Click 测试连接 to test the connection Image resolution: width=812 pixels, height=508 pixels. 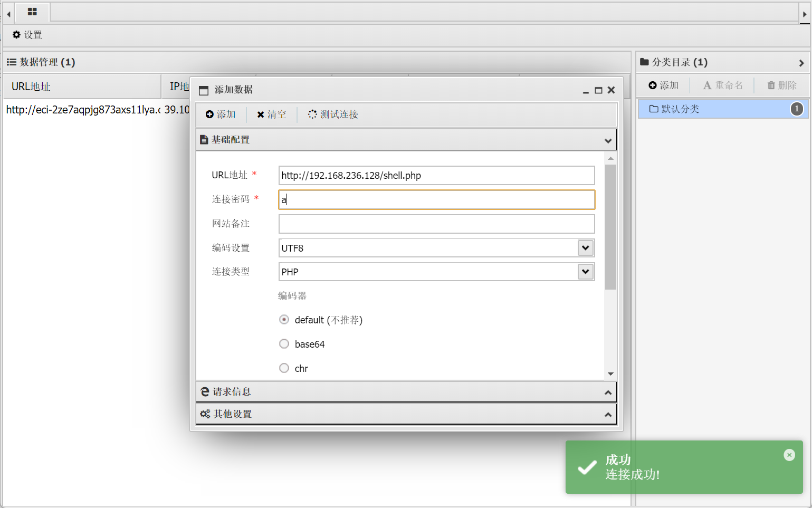(333, 114)
